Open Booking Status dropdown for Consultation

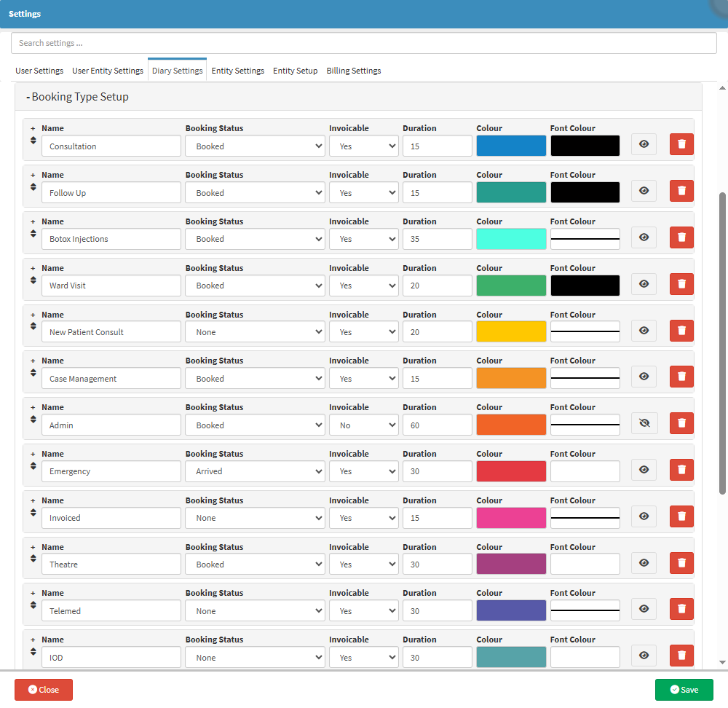tap(255, 146)
